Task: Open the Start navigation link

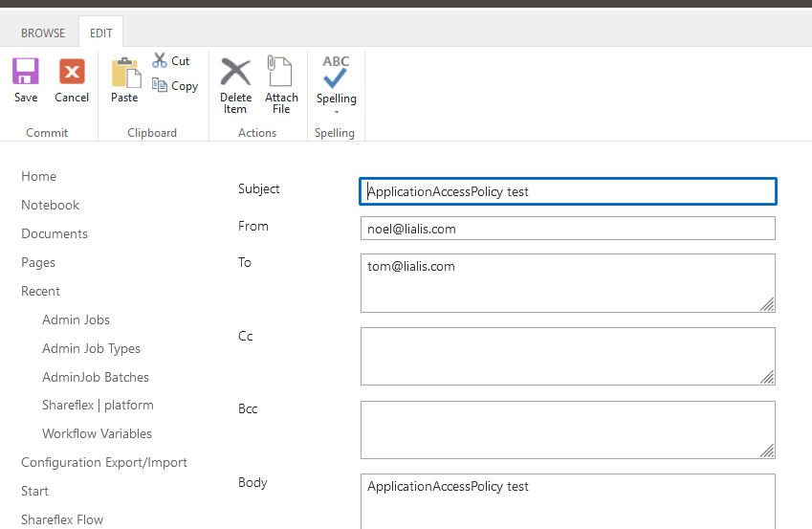Action: pyautogui.click(x=34, y=491)
